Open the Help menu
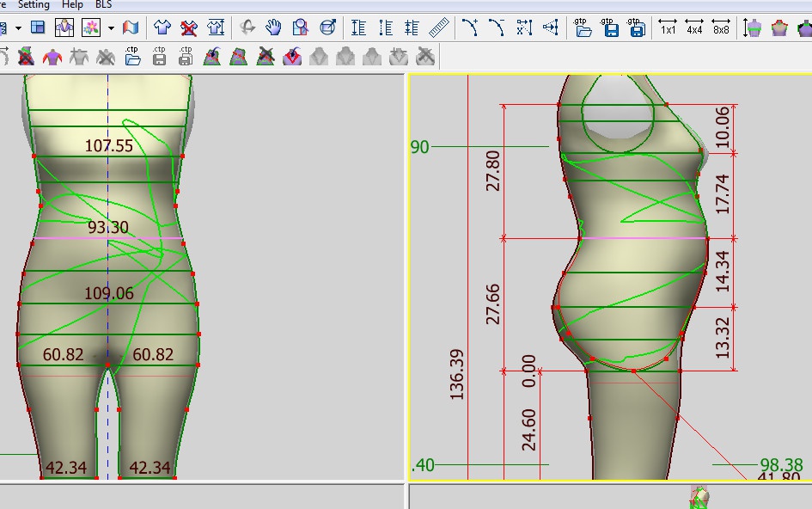 pos(73,4)
